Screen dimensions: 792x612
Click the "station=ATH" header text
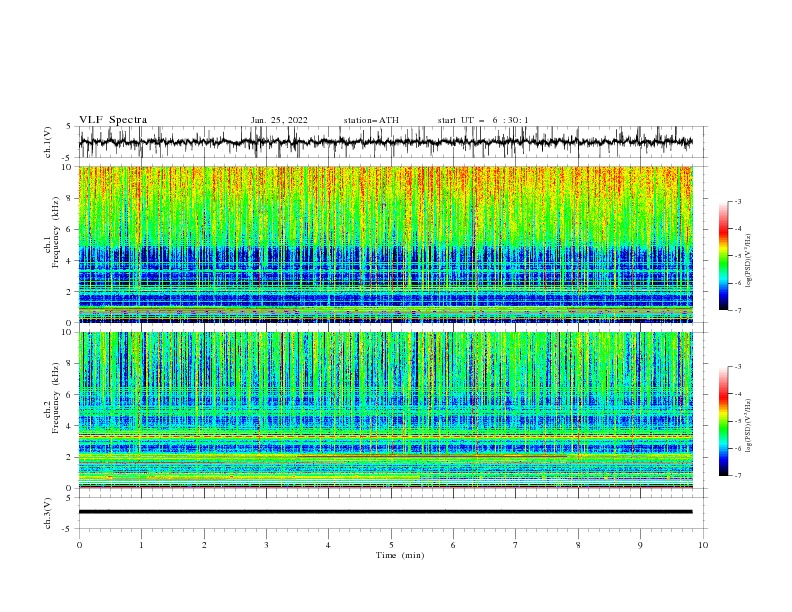pos(371,120)
